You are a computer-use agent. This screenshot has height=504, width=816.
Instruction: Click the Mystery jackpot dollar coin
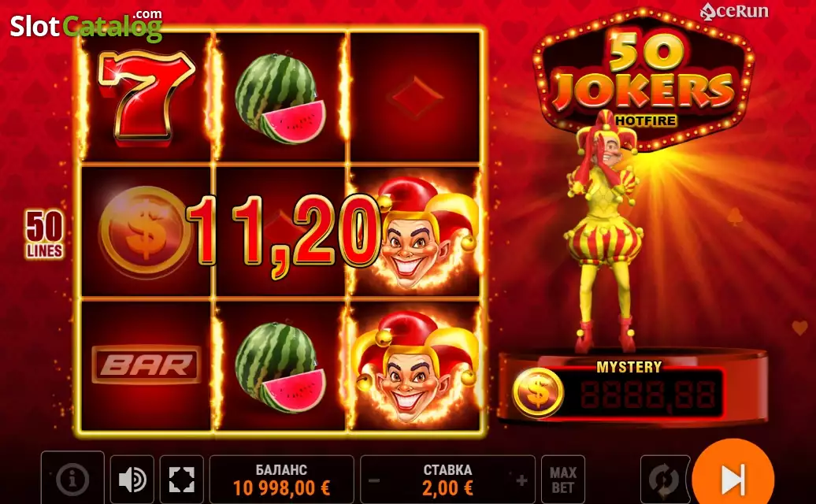coord(538,392)
